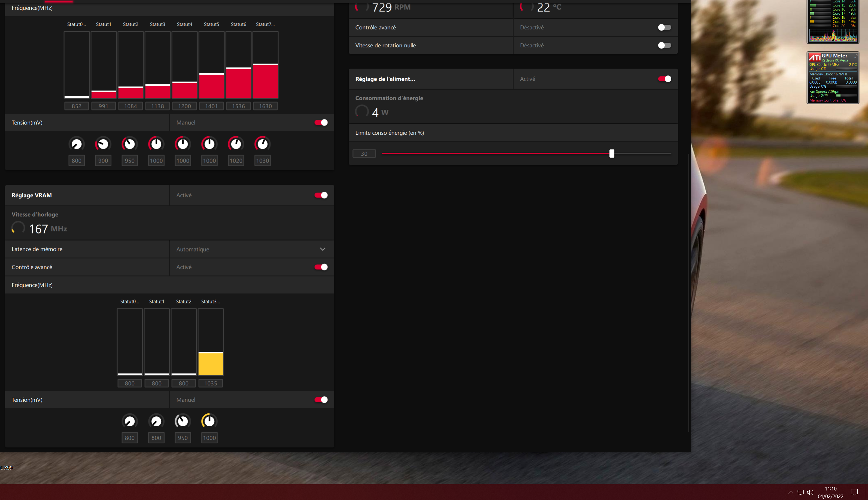Click the GPU Statut5 frequency field 1401
This screenshot has width=868, height=500.
click(x=211, y=106)
